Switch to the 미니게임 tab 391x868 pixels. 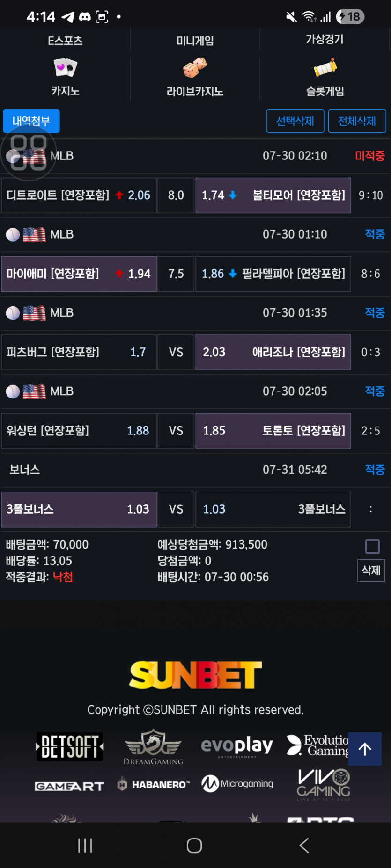pos(195,41)
